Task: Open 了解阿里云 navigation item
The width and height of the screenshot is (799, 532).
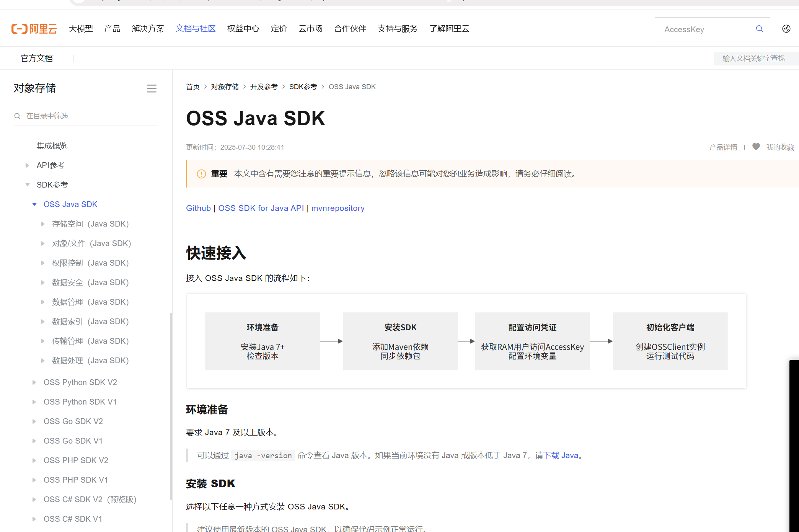Action: point(449,29)
